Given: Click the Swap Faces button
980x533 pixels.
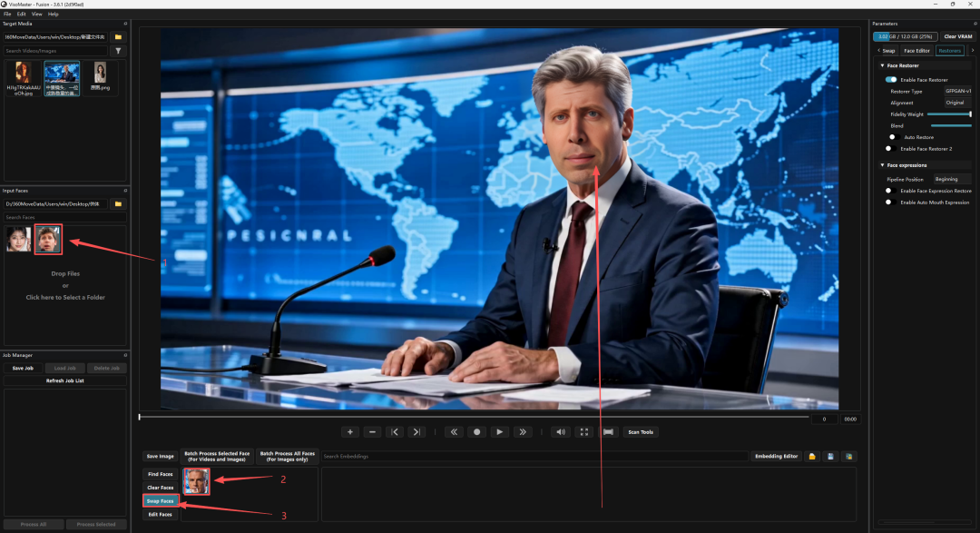Looking at the screenshot, I should (x=160, y=501).
